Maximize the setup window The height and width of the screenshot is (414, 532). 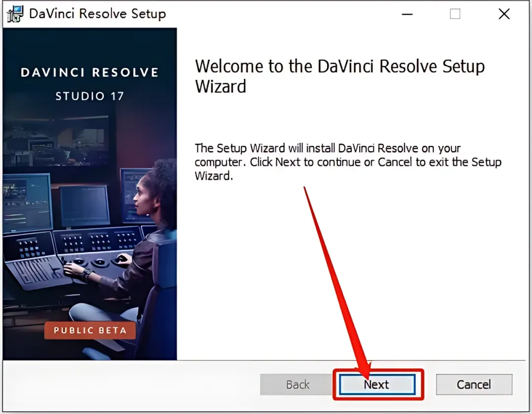point(455,14)
